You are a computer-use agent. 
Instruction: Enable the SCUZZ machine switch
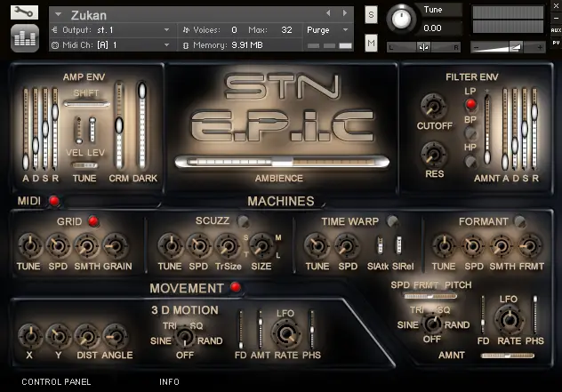coord(243,221)
